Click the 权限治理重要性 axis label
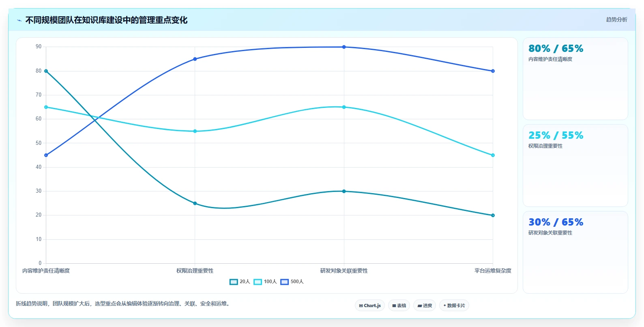The width and height of the screenshot is (644, 327). (x=195, y=271)
